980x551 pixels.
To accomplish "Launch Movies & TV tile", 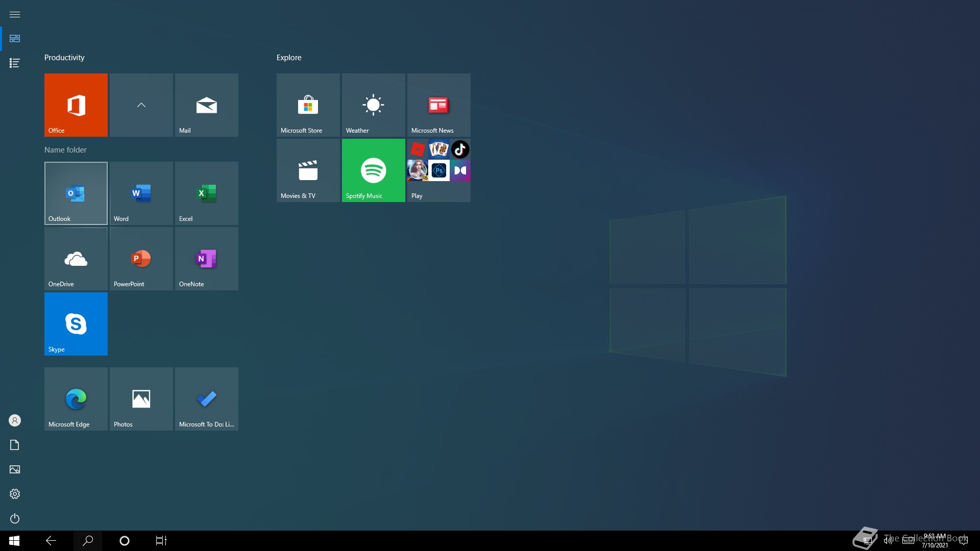I will point(308,170).
